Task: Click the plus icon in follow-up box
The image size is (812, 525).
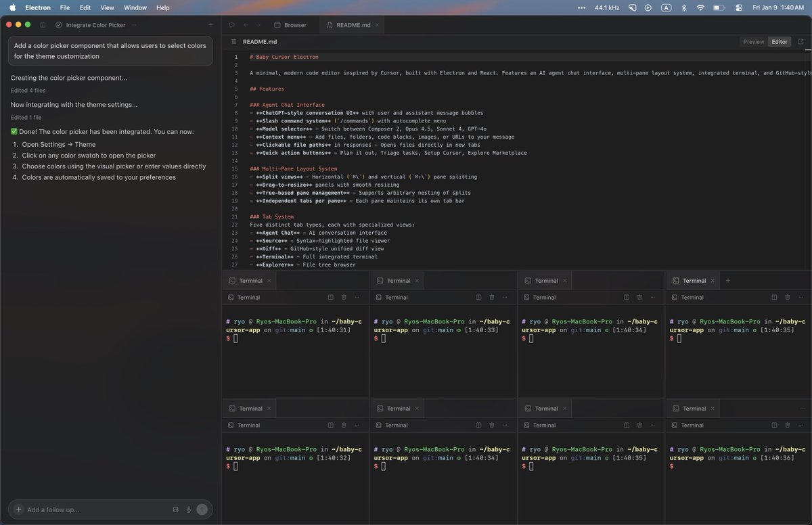Action: [18, 509]
